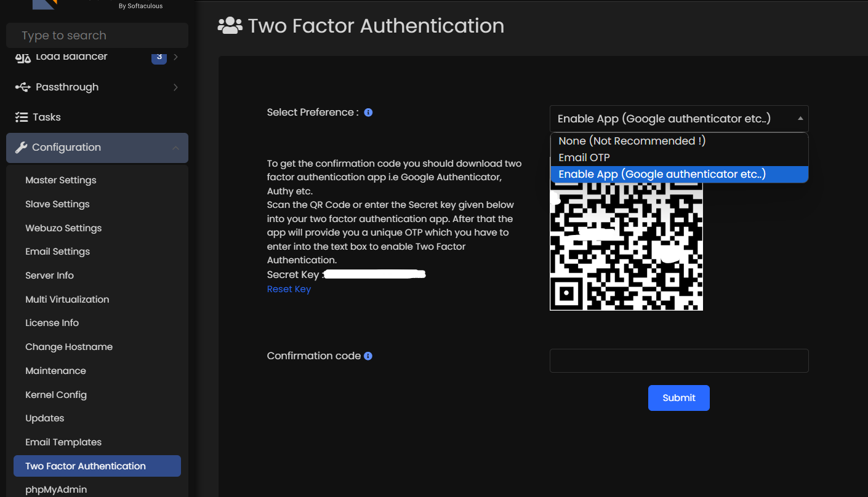Viewport: 868px width, 497px height.
Task: Open Email Settings
Action: (x=57, y=252)
